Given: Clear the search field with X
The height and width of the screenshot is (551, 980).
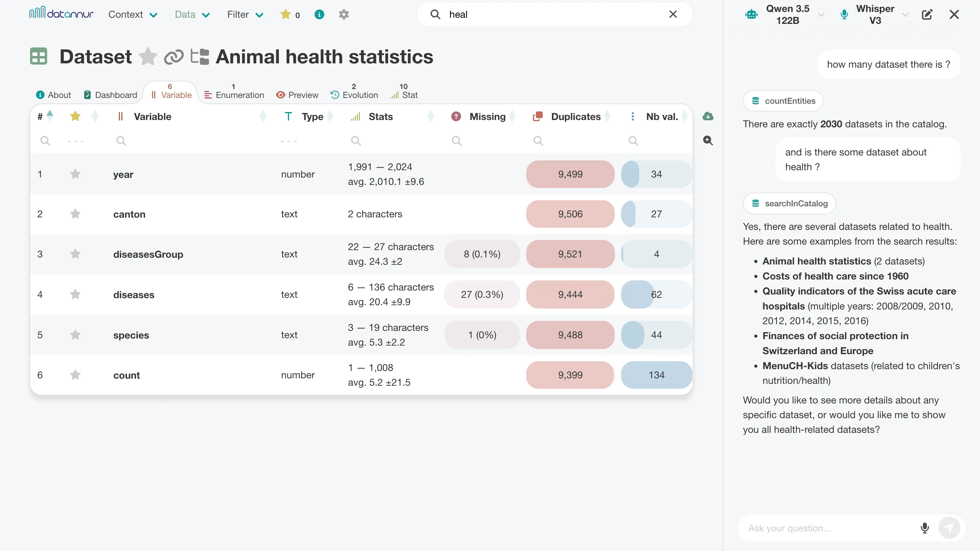Looking at the screenshot, I should pyautogui.click(x=673, y=14).
